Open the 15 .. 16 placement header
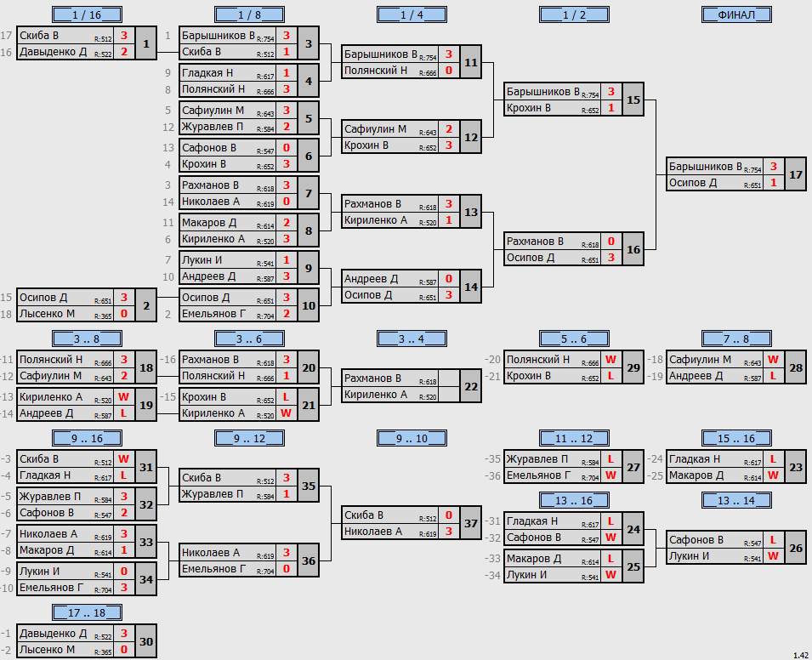Screen dimensions: 812x660 point(736,438)
